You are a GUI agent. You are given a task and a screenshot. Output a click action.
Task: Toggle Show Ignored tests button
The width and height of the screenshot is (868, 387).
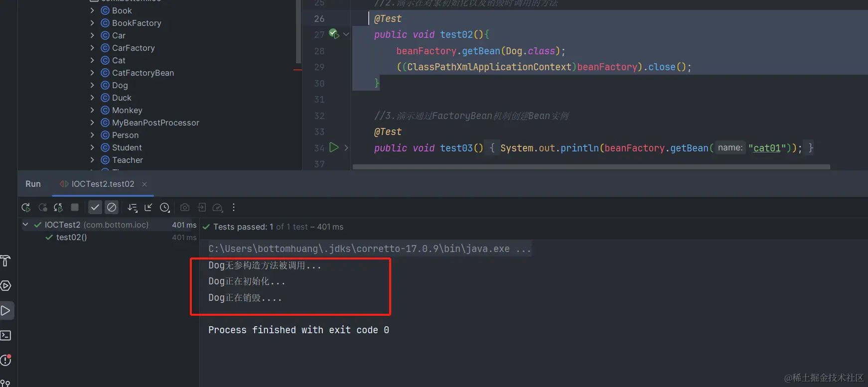(x=112, y=207)
